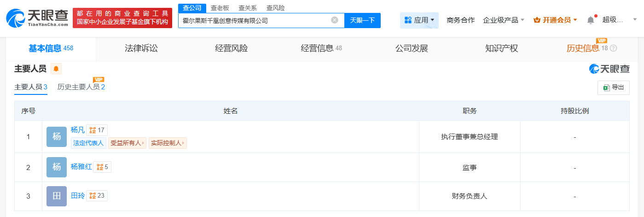The height and width of the screenshot is (217, 644).
Task: Click the 导出 export button
Action: pos(614,88)
